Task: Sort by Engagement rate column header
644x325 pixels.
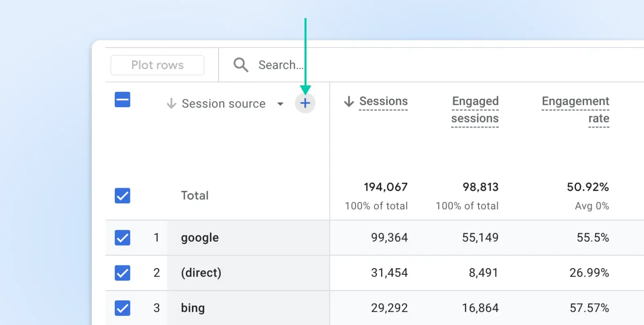Action: (575, 110)
